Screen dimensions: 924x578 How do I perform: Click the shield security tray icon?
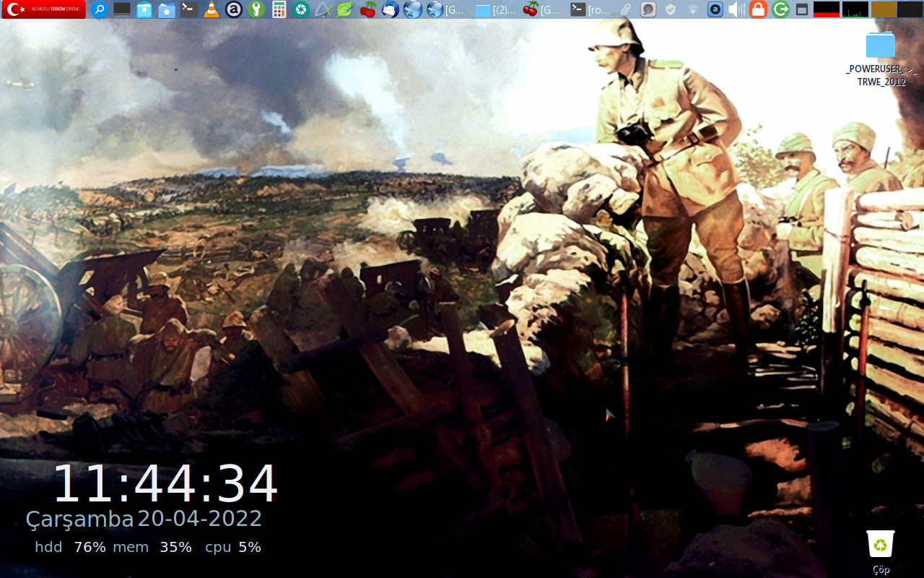coord(671,9)
